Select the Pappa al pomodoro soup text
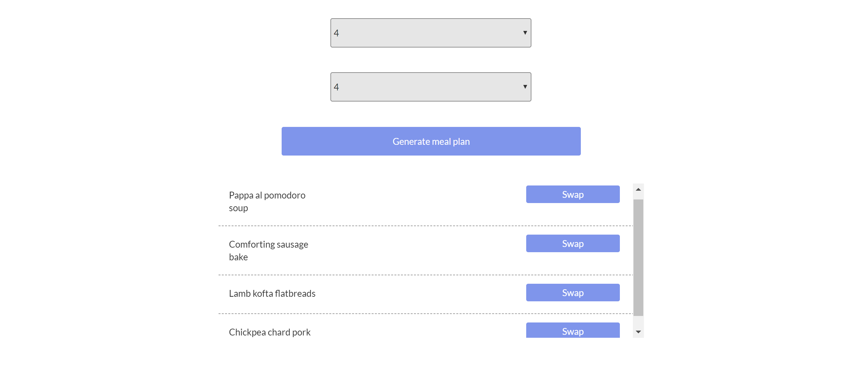Viewport: 868px width, 369px height. point(267,201)
